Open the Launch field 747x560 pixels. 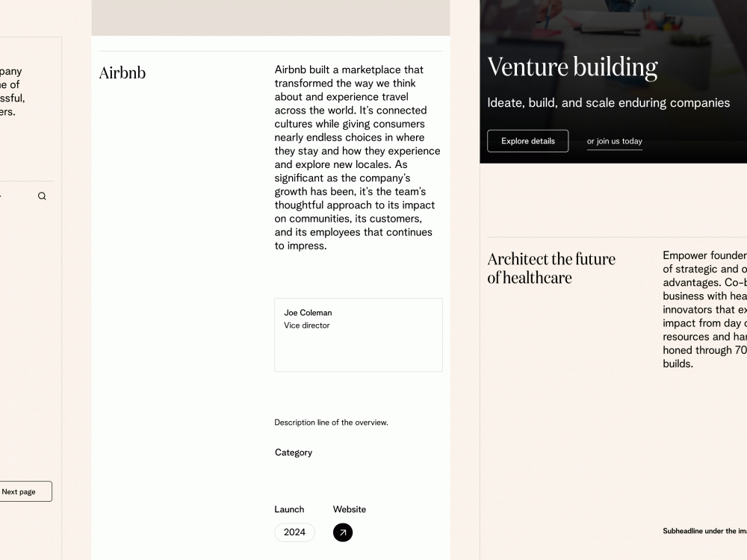pyautogui.click(x=289, y=509)
